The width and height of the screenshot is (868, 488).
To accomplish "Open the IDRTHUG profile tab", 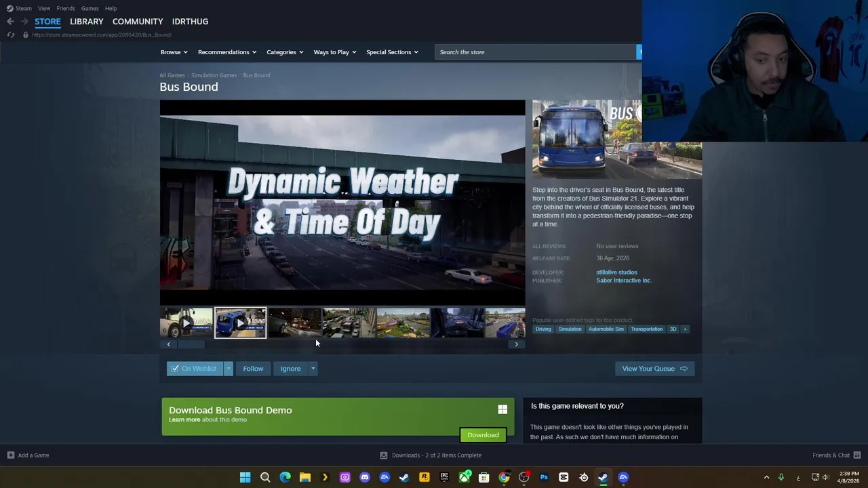I will (x=190, y=22).
